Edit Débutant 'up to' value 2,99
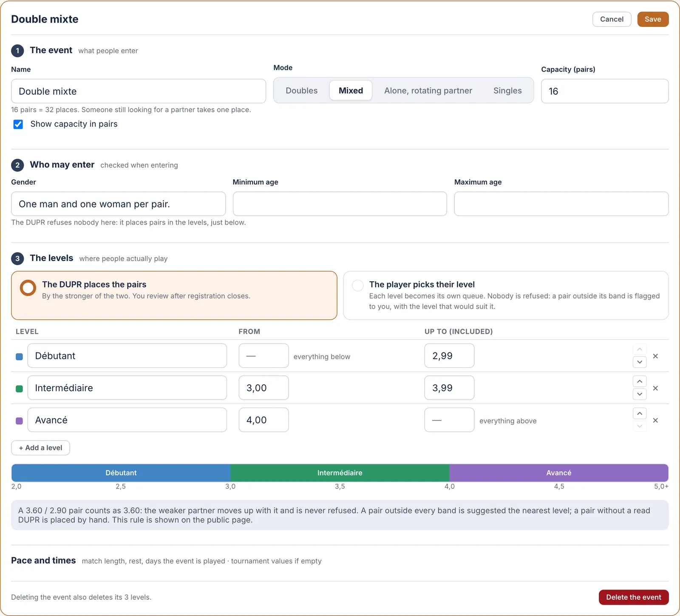680x616 pixels. click(x=449, y=356)
